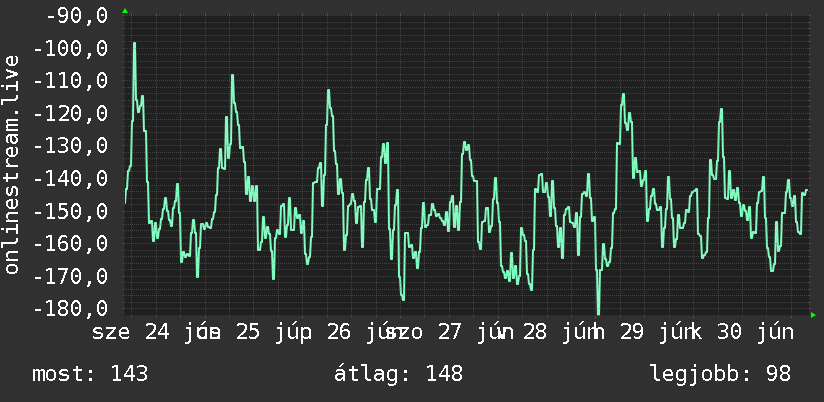Click the 'onlinestream.live' vertical axis title
Image resolution: width=824 pixels, height=402 pixels.
tap(12, 164)
